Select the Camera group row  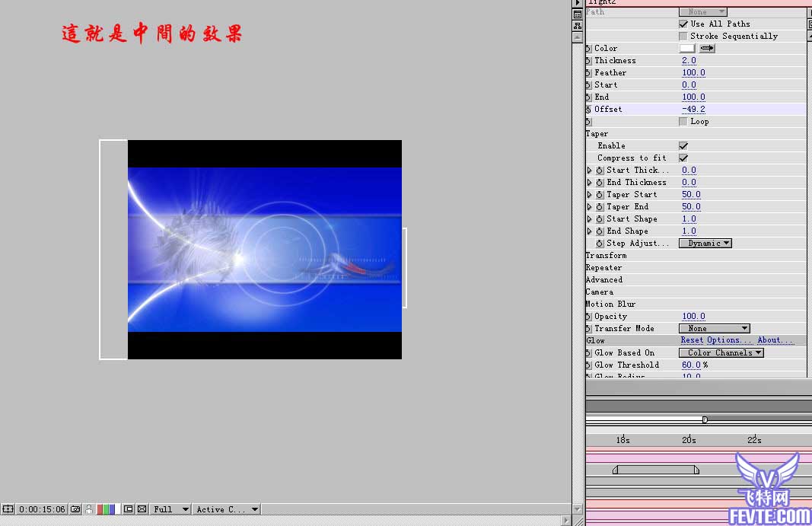[x=696, y=292]
